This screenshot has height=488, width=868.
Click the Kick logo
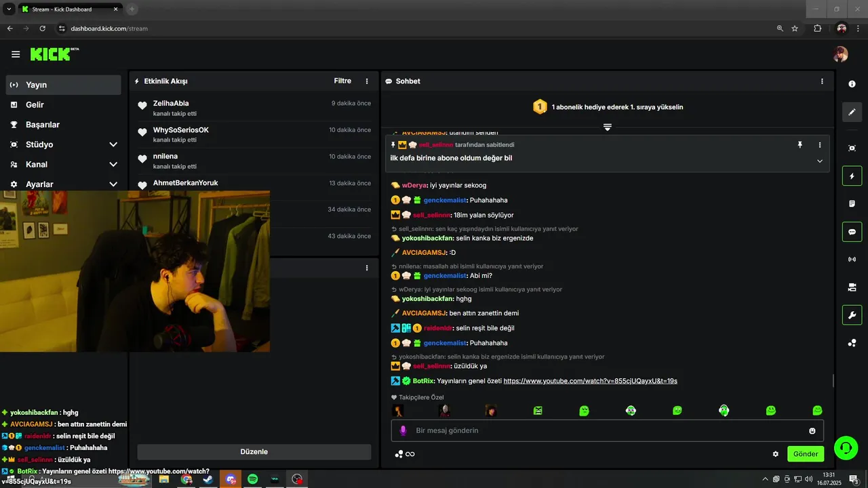54,54
